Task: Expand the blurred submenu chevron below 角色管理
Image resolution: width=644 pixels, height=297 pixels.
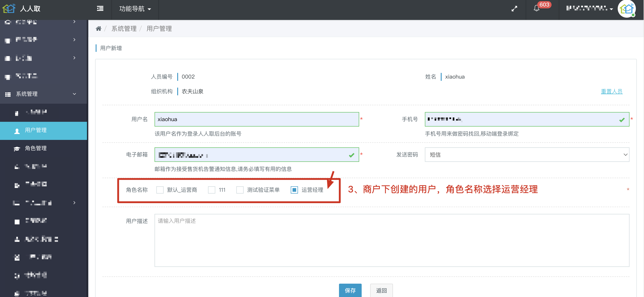Action: pyautogui.click(x=74, y=203)
